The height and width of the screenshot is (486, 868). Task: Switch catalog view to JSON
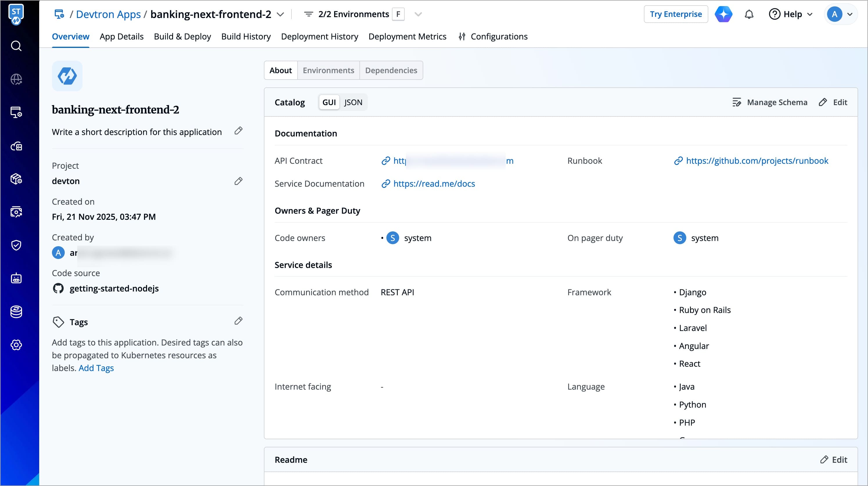pos(353,102)
